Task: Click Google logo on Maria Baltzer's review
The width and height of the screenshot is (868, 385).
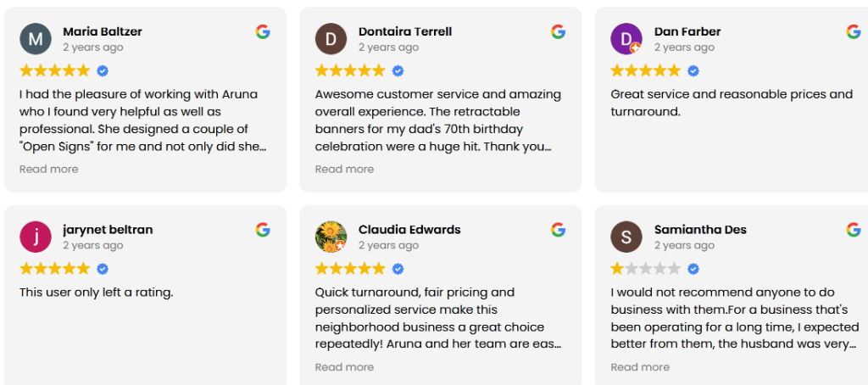Action: click(x=263, y=32)
